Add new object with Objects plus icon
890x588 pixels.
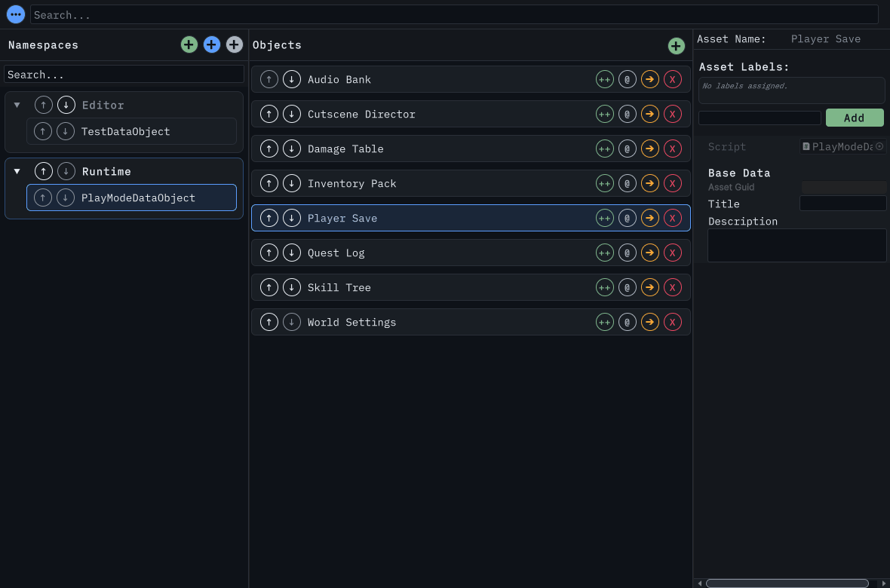tap(676, 45)
